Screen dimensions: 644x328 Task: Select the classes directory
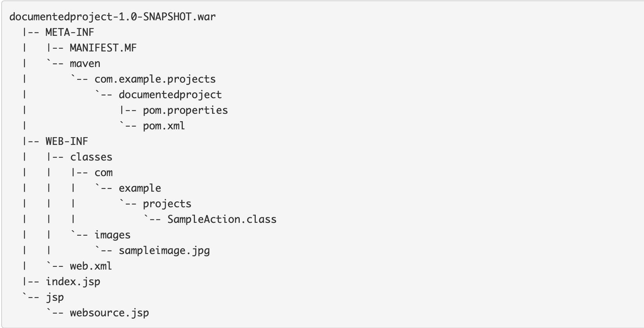coord(91,157)
